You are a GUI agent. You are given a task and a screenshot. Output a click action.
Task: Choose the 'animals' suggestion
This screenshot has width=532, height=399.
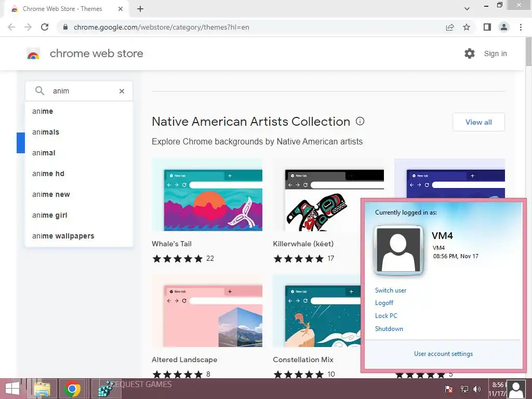[79, 132]
